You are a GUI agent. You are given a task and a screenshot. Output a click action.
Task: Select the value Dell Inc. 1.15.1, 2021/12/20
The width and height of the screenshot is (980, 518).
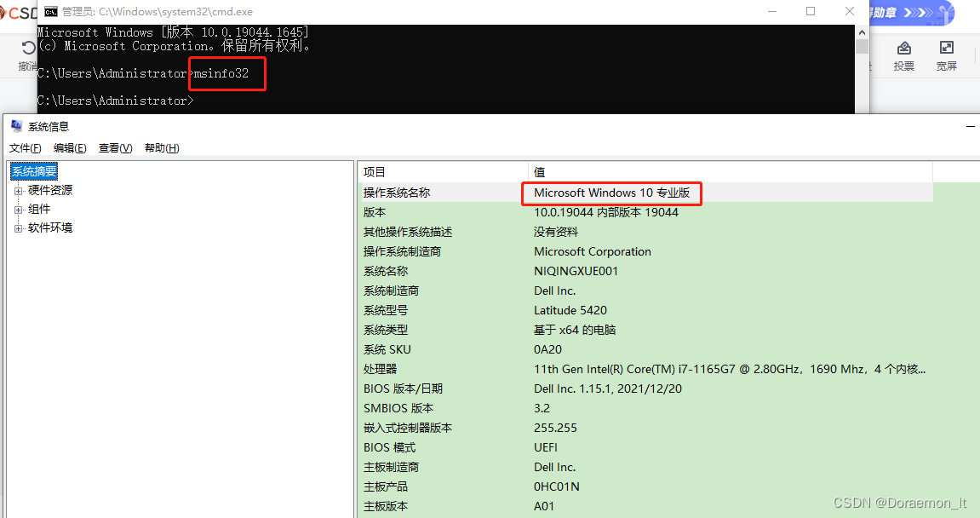[608, 388]
